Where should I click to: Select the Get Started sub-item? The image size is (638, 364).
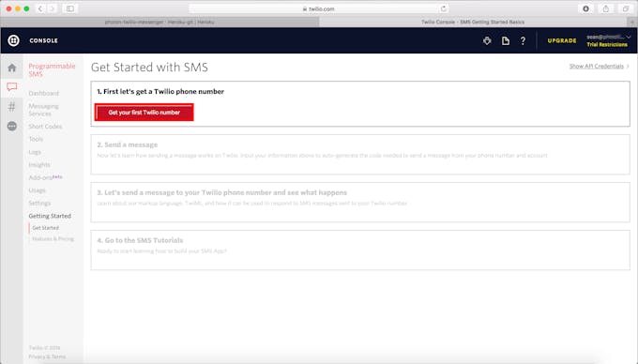click(x=46, y=228)
